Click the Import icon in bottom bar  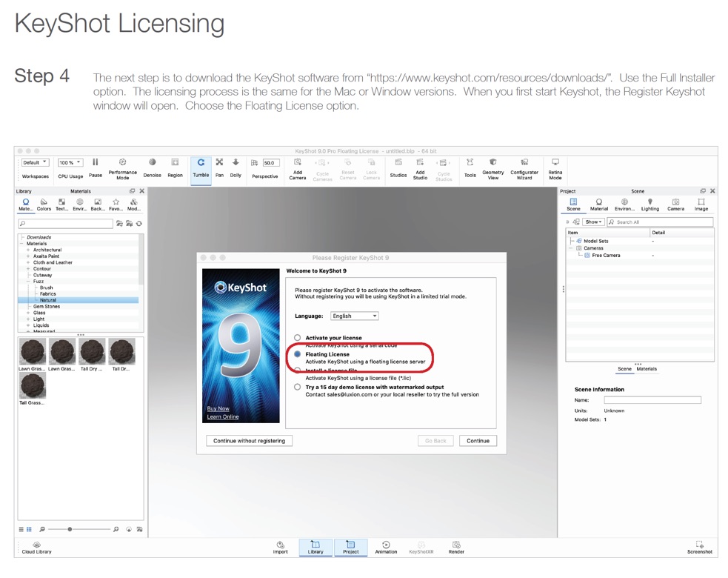pyautogui.click(x=281, y=545)
